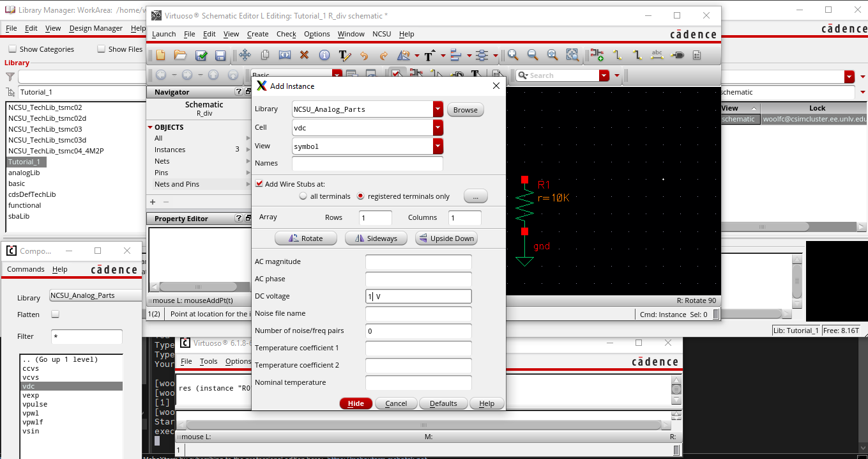Image resolution: width=868 pixels, height=459 pixels.
Task: Click the Hide button in Add Instance
Action: (356, 403)
